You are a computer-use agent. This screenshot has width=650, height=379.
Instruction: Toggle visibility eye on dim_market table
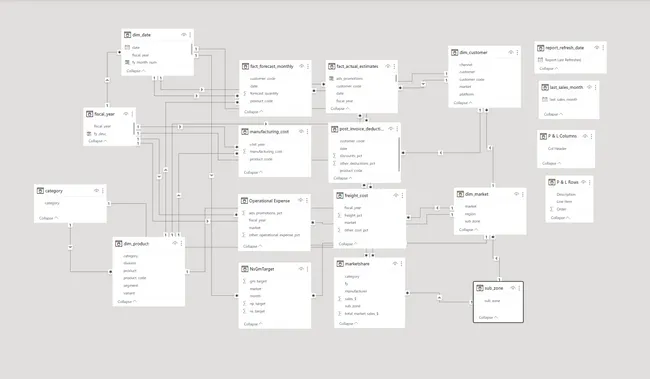pyautogui.click(x=516, y=194)
